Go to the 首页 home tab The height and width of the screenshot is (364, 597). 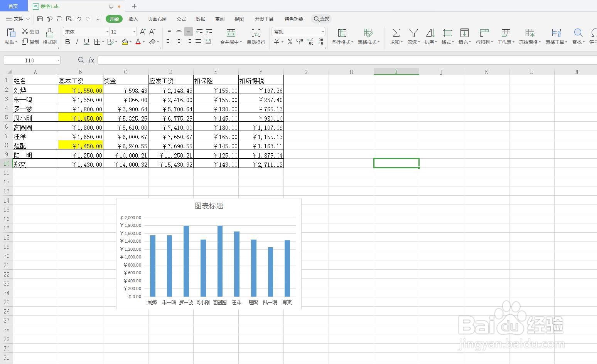[13, 6]
